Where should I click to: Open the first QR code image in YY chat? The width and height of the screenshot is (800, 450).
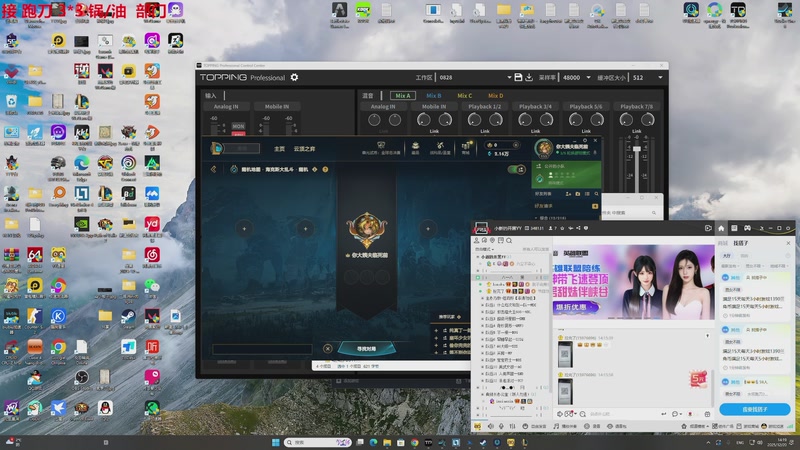coord(565,354)
